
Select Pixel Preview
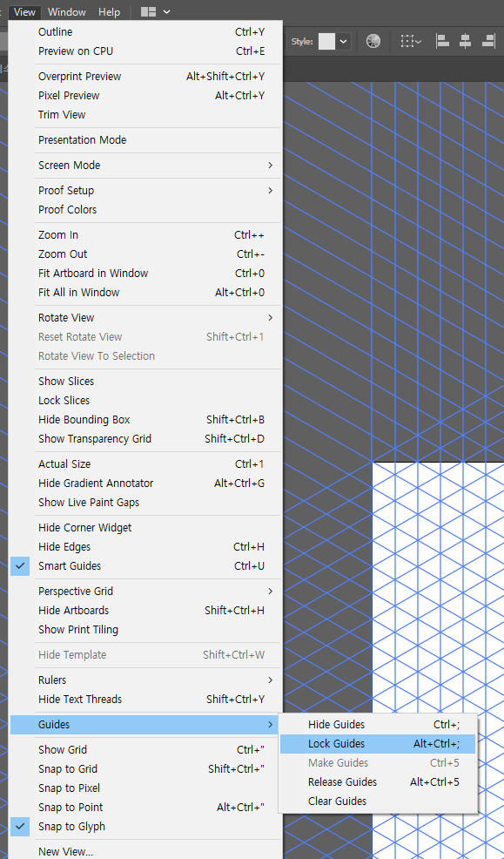(146, 96)
